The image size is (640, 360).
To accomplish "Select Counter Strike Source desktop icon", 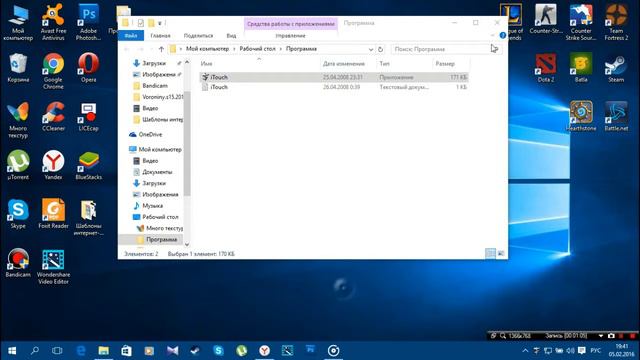I will coord(581,22).
